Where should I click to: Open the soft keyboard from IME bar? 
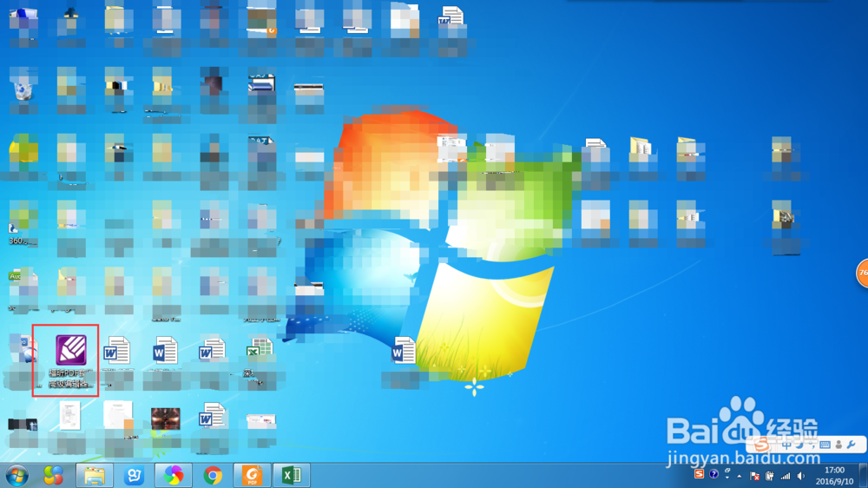point(825,445)
